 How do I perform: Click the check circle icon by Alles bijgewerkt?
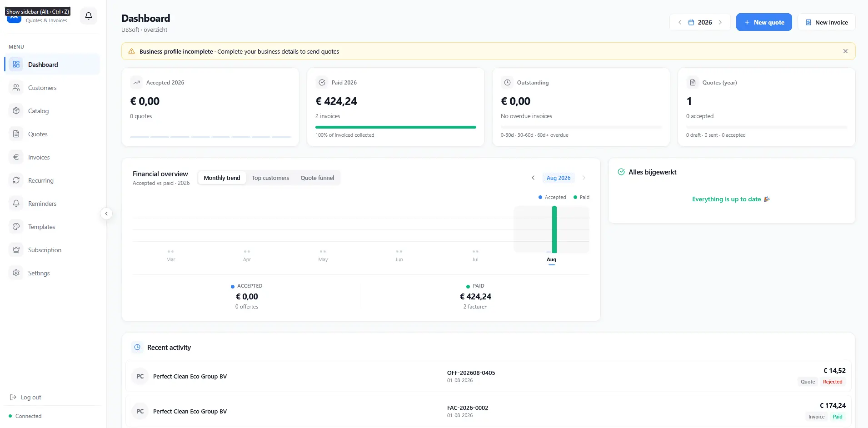[621, 172]
